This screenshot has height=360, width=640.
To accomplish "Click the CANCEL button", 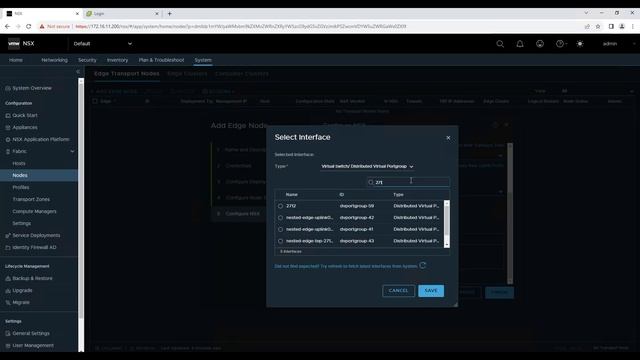I will click(x=398, y=291).
